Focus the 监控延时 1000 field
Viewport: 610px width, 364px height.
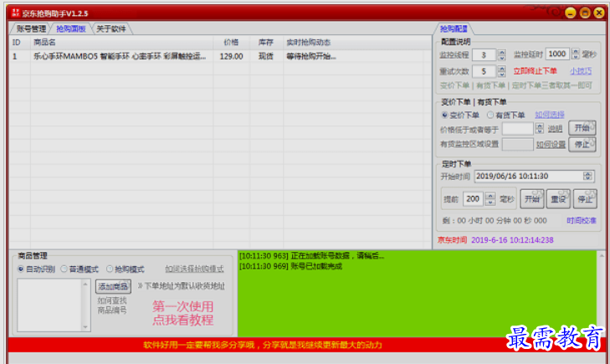557,54
